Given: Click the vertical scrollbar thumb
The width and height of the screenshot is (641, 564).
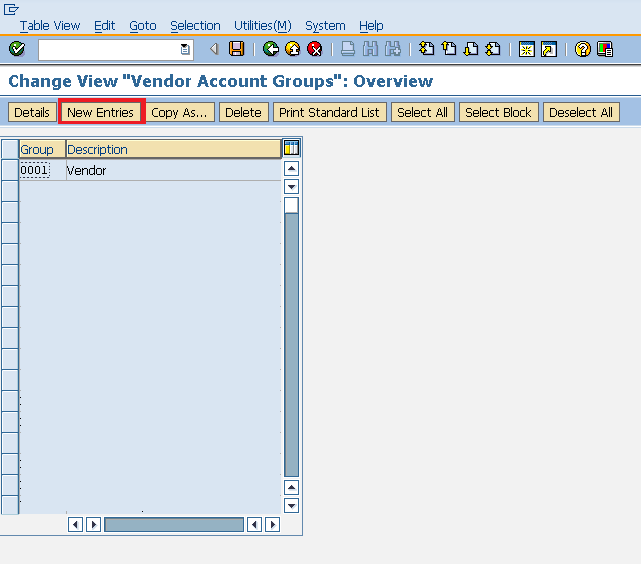Looking at the screenshot, I should [x=291, y=205].
